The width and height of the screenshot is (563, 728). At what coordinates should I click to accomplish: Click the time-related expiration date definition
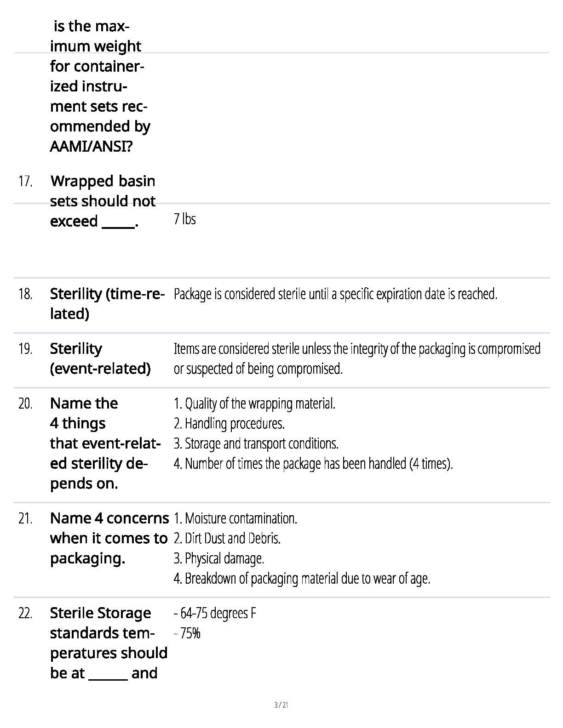click(335, 294)
